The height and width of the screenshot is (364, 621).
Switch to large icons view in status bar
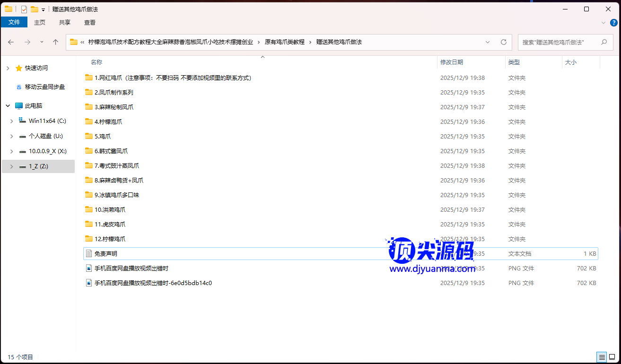[x=612, y=357]
